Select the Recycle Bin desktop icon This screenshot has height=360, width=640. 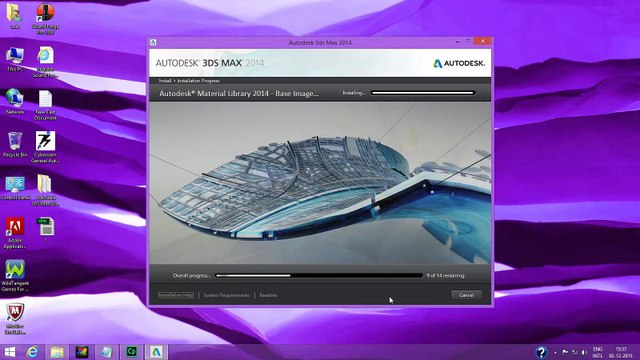click(x=15, y=144)
